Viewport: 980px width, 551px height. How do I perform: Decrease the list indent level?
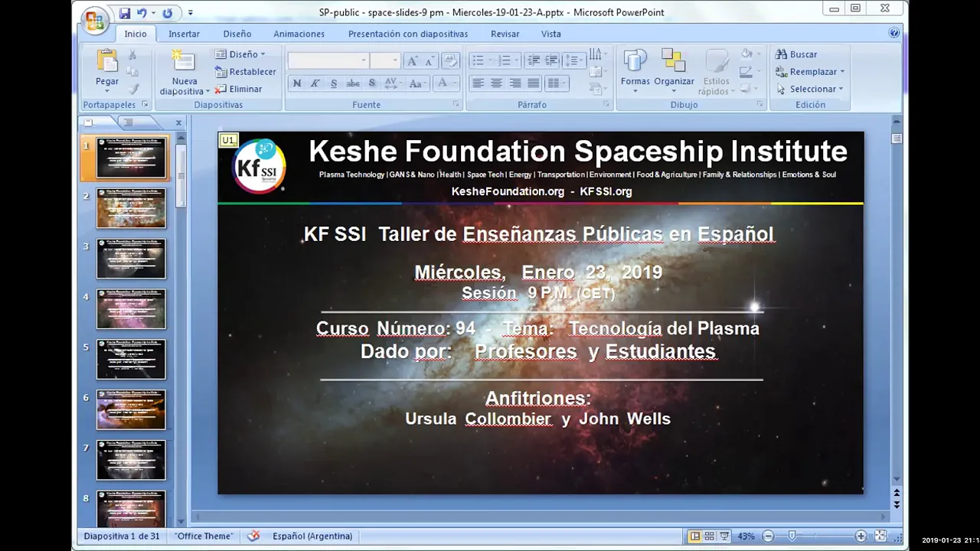(x=533, y=60)
